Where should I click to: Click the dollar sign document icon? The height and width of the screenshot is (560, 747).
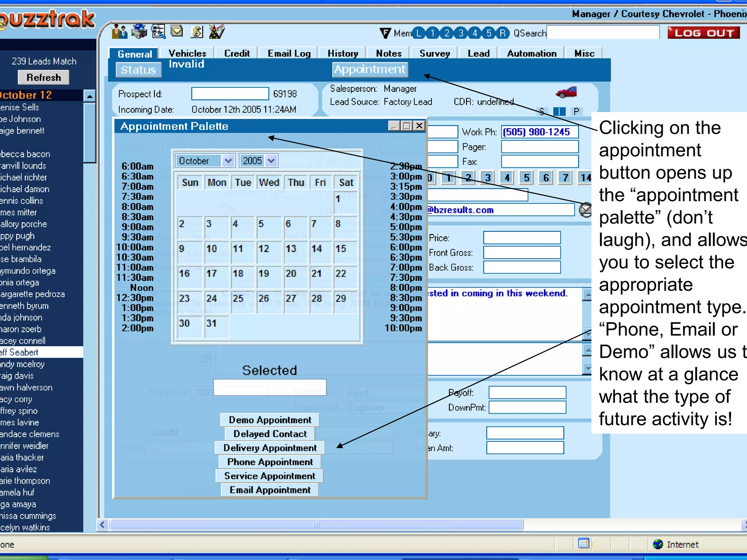pos(197,32)
